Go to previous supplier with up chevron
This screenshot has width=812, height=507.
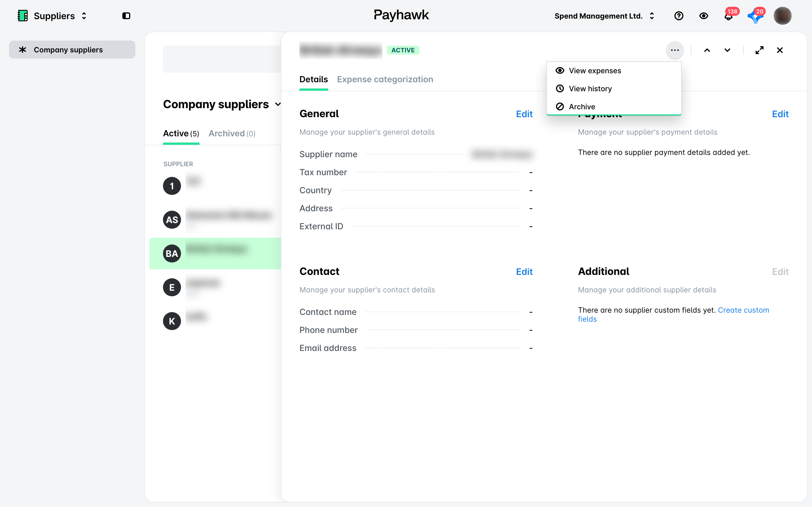pos(707,50)
